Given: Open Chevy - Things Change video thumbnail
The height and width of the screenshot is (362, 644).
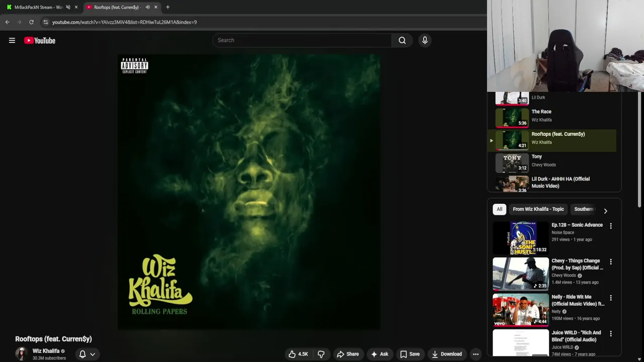Looking at the screenshot, I should pos(521,274).
